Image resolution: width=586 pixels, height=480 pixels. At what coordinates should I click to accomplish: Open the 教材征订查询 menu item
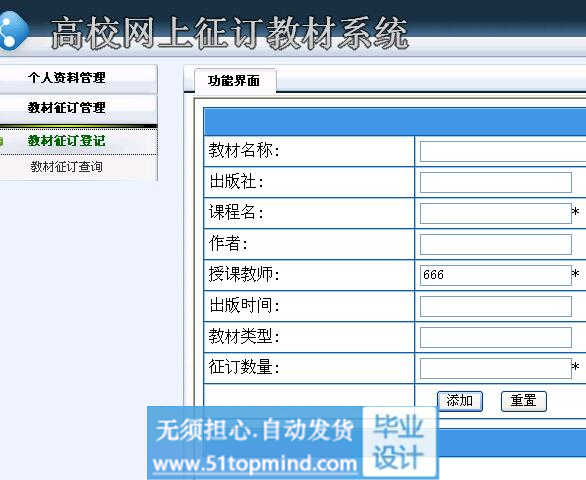[67, 167]
